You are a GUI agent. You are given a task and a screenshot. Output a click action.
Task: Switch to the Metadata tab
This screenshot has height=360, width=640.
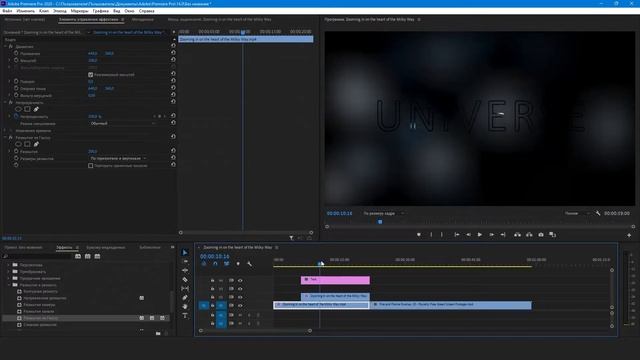pos(143,19)
